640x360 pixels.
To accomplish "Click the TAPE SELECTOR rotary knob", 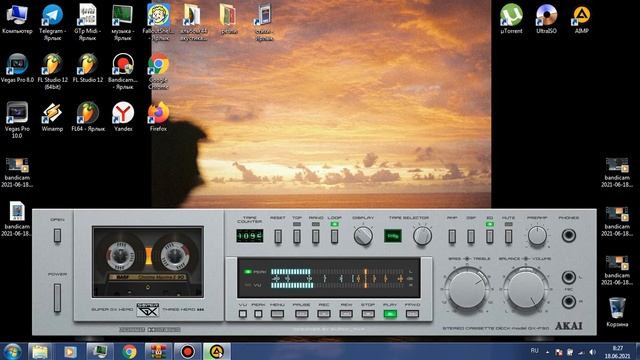I will (422, 236).
